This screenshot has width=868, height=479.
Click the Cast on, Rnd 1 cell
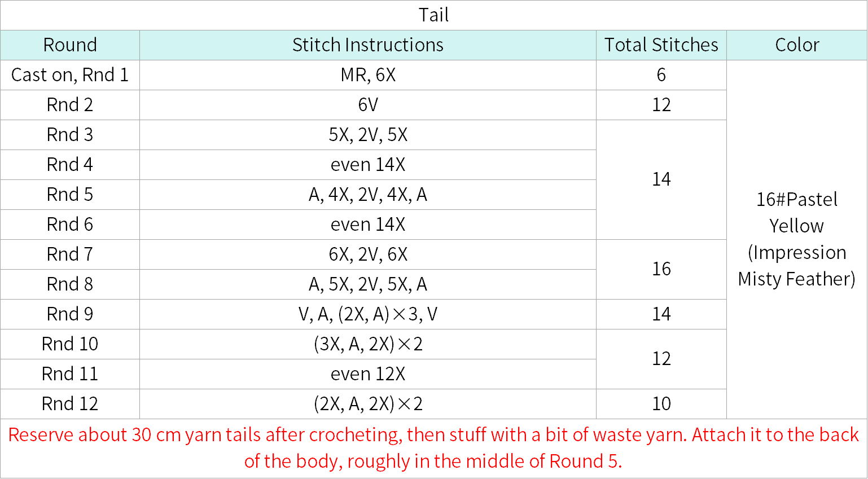70,75
